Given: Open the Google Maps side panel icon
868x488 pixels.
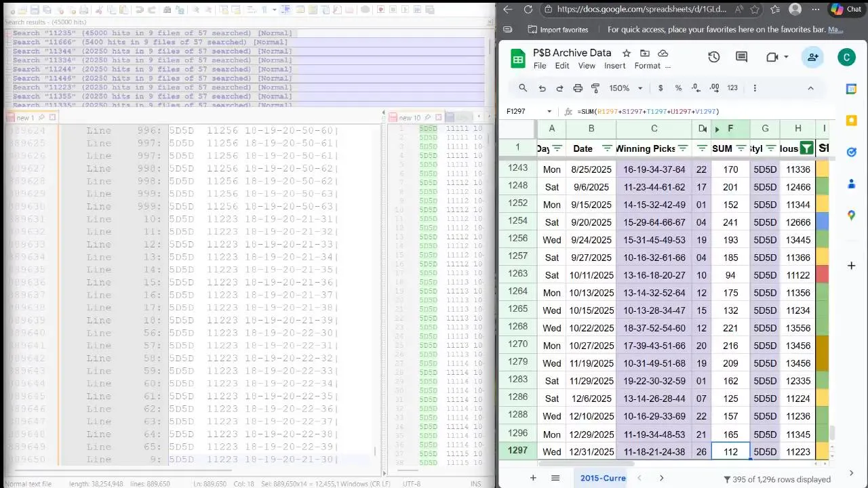Looking at the screenshot, I should (x=851, y=216).
